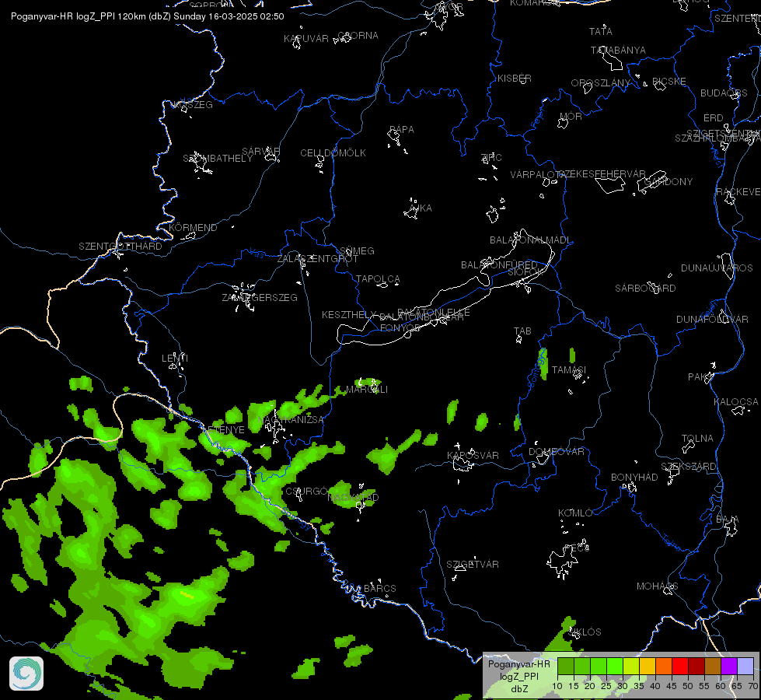Click the AJKA city label
Image resolution: width=761 pixels, height=700 pixels.
click(421, 208)
